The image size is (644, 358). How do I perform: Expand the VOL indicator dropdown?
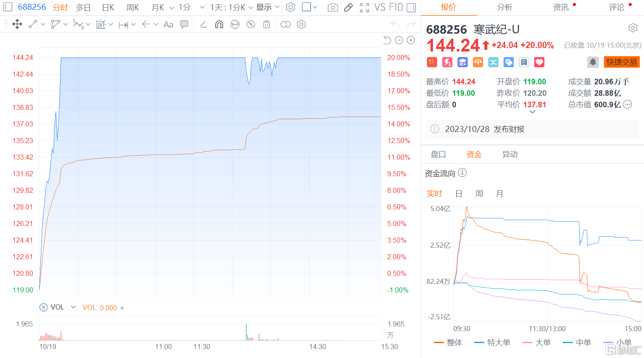click(73, 307)
